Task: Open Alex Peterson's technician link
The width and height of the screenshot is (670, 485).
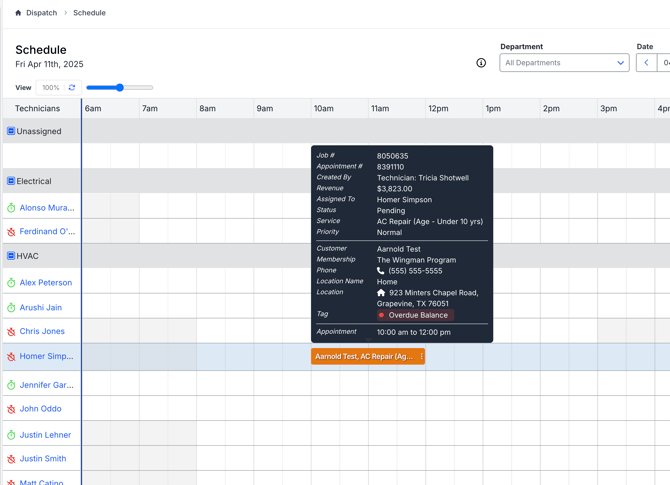Action: pos(46,283)
